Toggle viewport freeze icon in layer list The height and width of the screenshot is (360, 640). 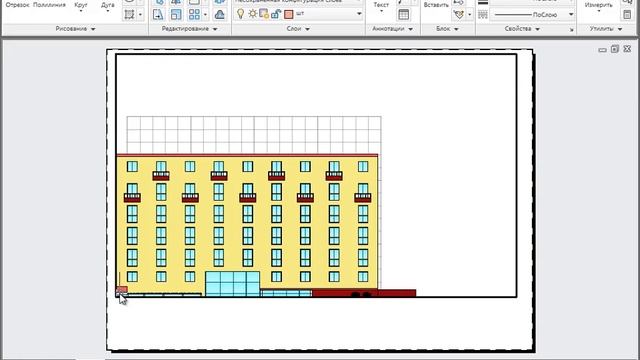click(264, 14)
